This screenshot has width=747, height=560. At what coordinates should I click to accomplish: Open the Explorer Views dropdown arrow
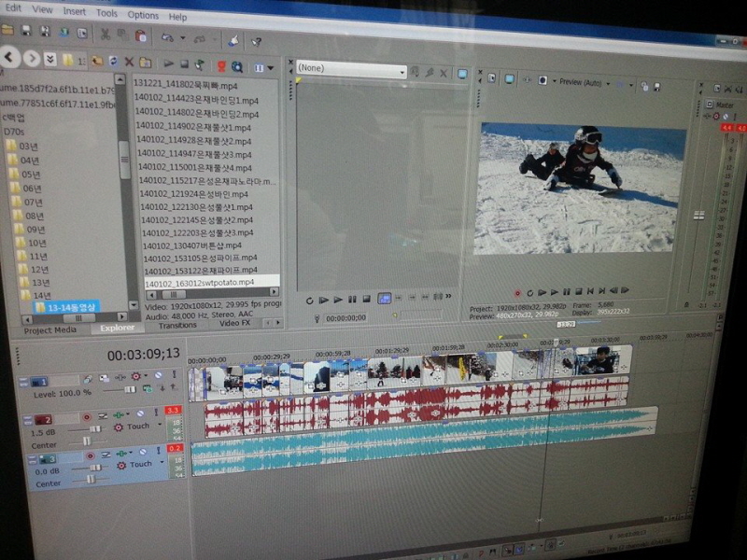[x=271, y=68]
